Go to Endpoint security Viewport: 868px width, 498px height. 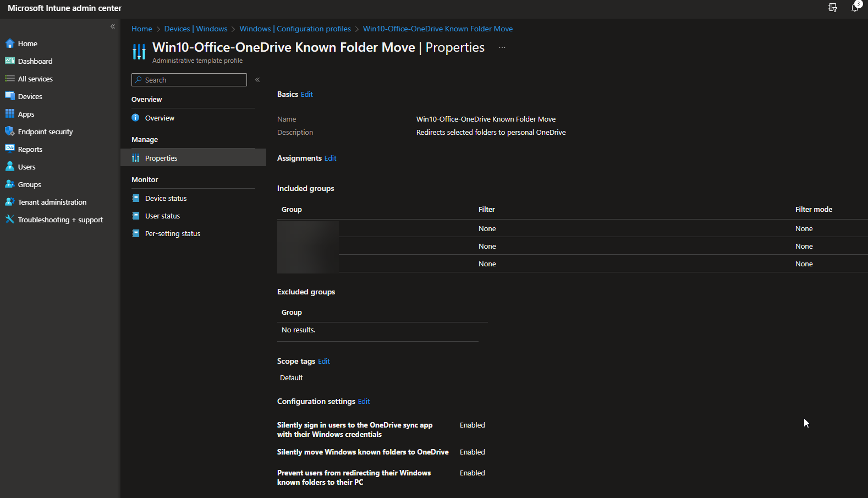[x=45, y=132]
